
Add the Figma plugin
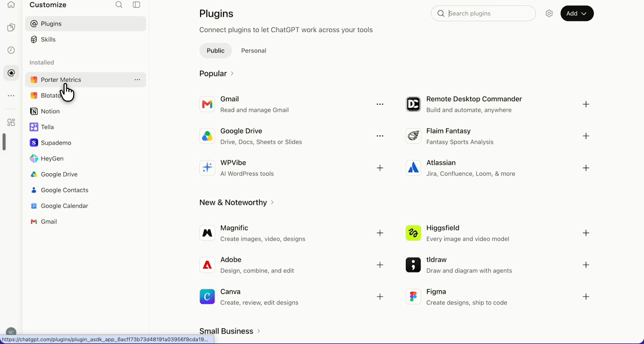point(586,297)
